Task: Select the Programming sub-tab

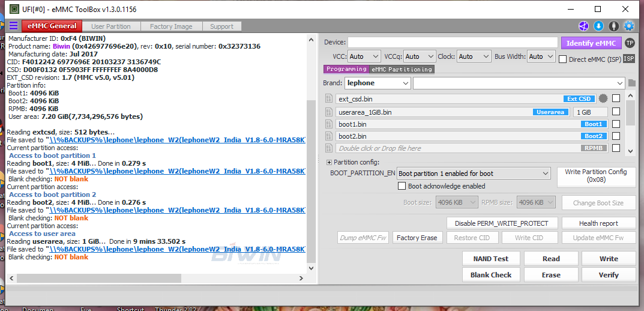Action: 347,69
